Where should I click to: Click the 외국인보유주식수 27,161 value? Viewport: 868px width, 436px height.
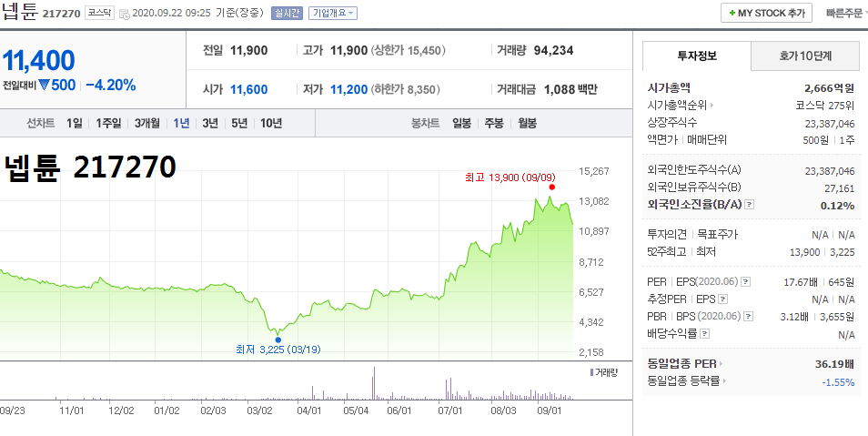[x=839, y=188]
